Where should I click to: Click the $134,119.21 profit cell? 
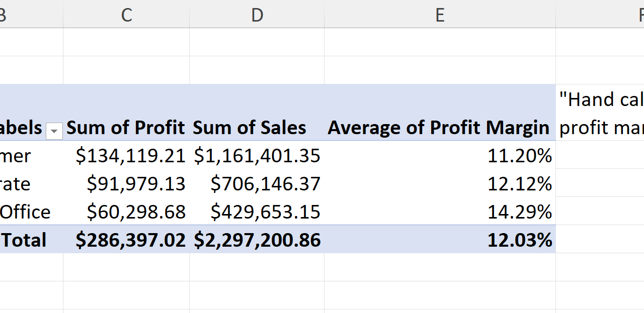coord(131,156)
